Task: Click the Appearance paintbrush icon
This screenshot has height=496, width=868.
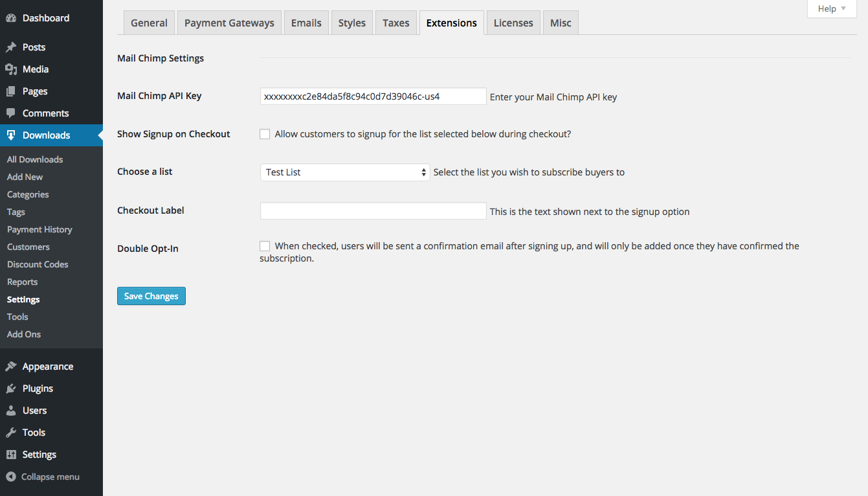Action: [11, 366]
